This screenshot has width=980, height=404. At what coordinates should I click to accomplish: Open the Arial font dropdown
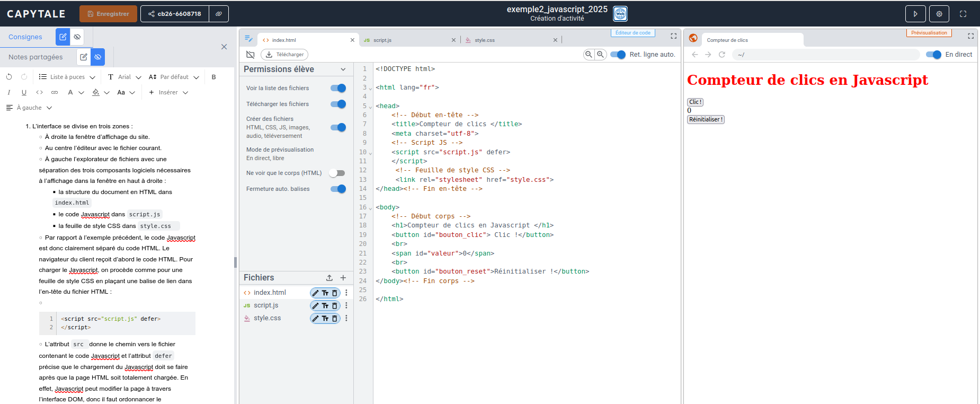[124, 77]
